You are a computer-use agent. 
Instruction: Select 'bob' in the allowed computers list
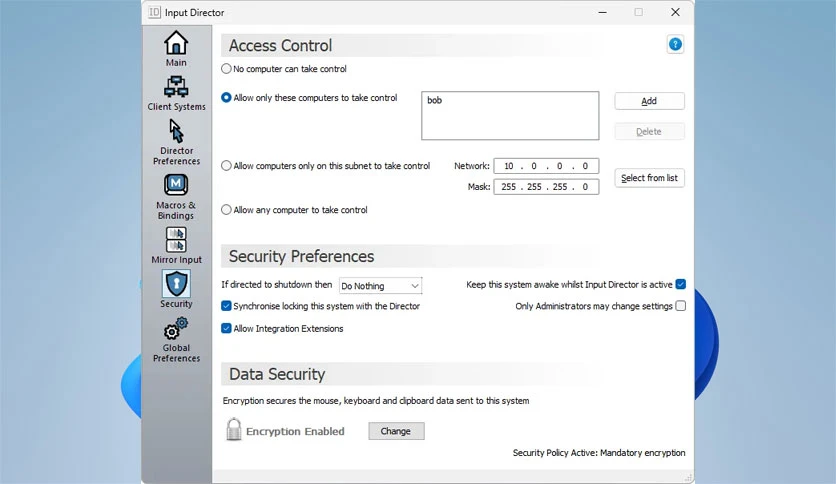point(435,100)
